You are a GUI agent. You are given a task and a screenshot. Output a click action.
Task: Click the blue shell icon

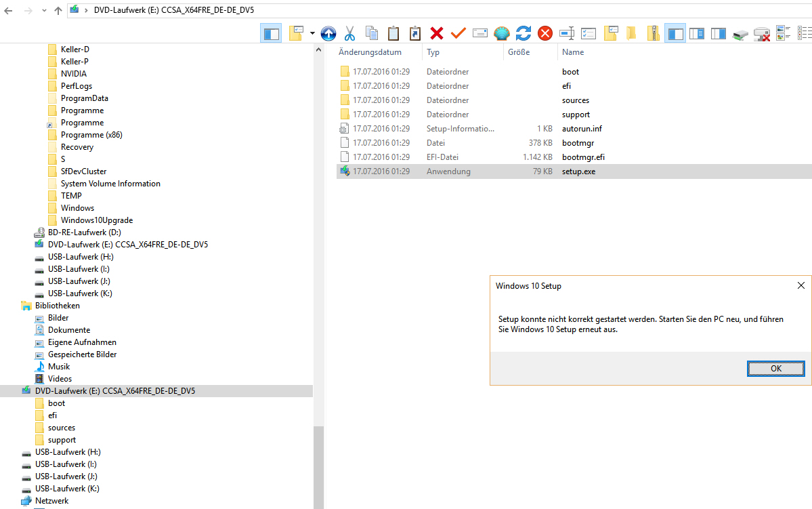click(502, 33)
